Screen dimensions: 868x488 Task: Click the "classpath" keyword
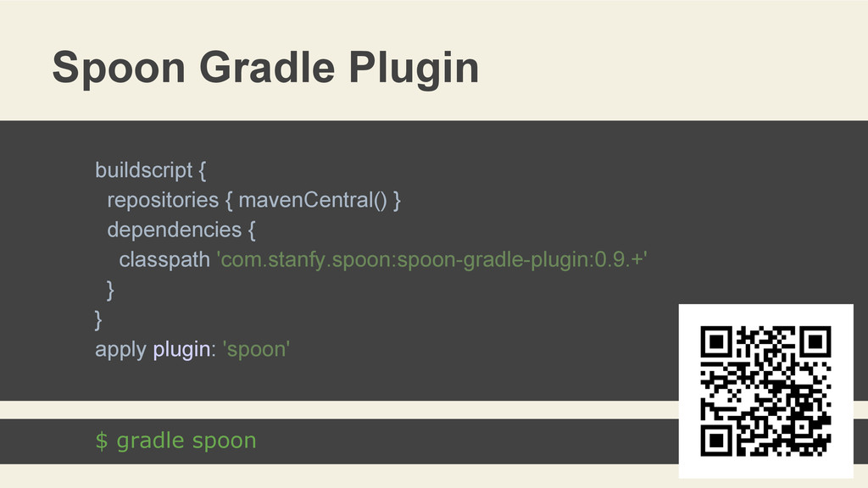pyautogui.click(x=164, y=259)
